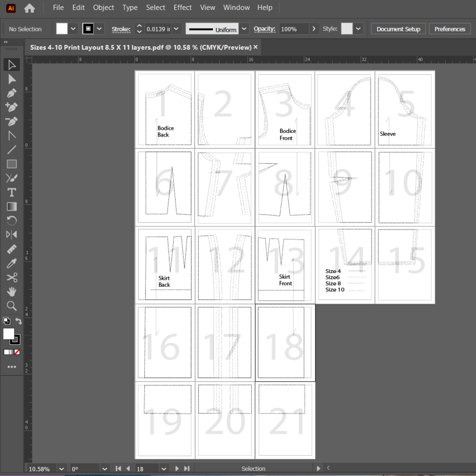Viewport: 476px width, 476px height.
Task: Activate the Type tool
Action: pyautogui.click(x=12, y=192)
